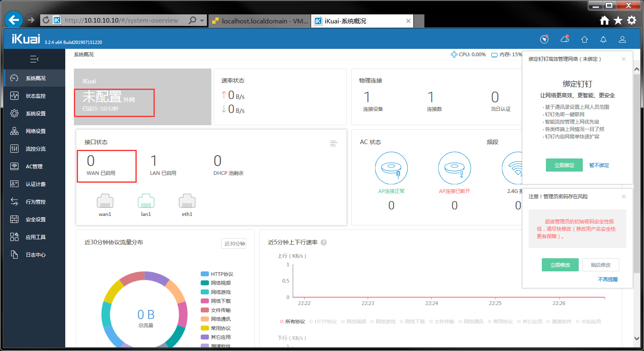Collapse the sidebar using the hamburger icon
The width and height of the screenshot is (644, 351).
34,59
